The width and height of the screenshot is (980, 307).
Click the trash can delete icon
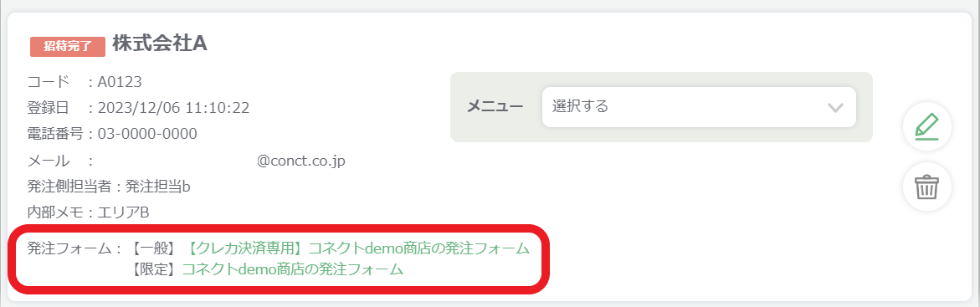(927, 187)
